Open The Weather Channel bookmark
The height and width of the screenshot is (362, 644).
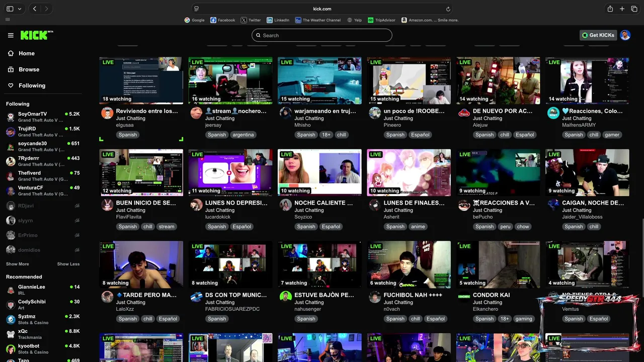(x=318, y=20)
